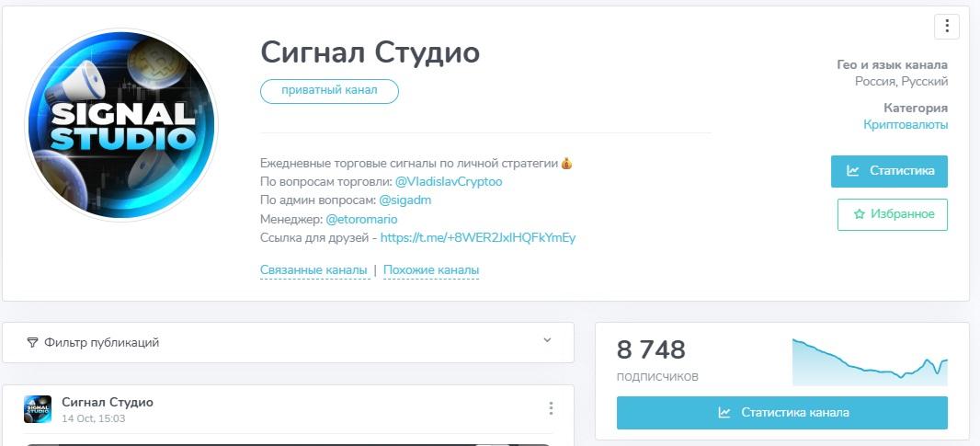Show Связанные каналы related channels
This screenshot has height=446, width=980.
click(x=314, y=270)
